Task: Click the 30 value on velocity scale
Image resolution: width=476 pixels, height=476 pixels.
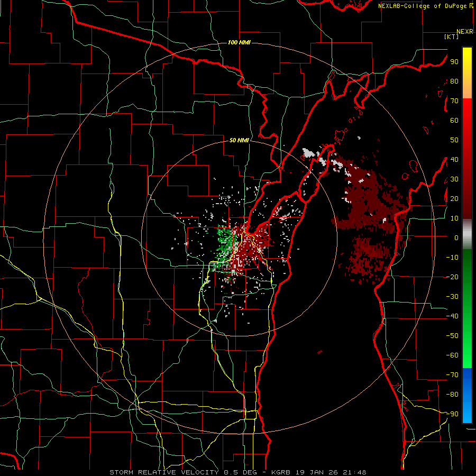Action: 454,179
